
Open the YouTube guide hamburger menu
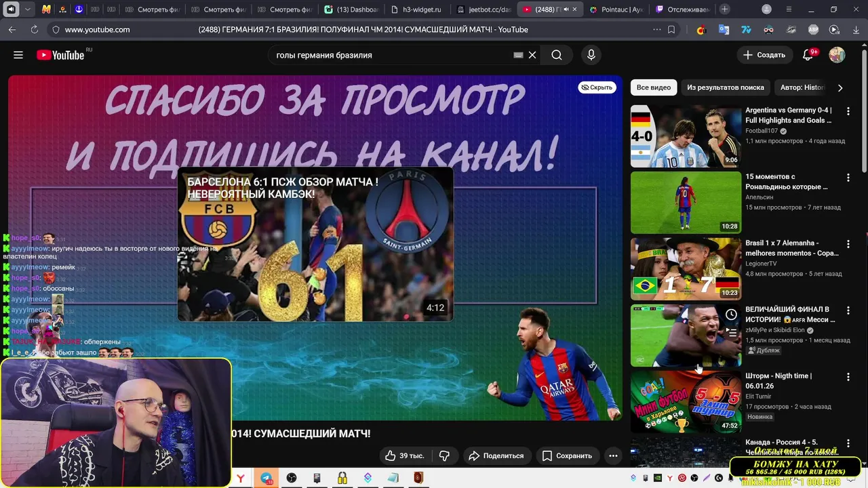coord(18,55)
